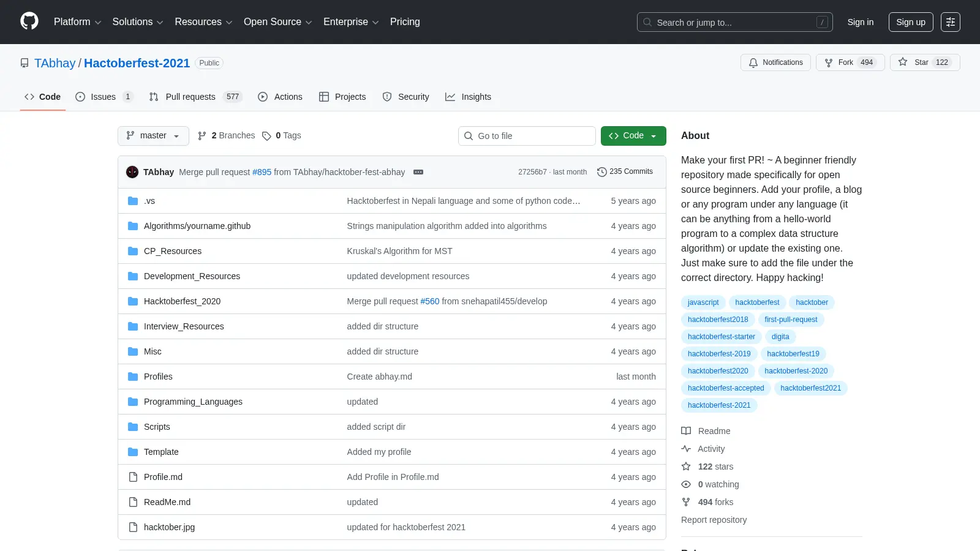Click the Notifications button
This screenshot has width=980, height=551.
775,62
